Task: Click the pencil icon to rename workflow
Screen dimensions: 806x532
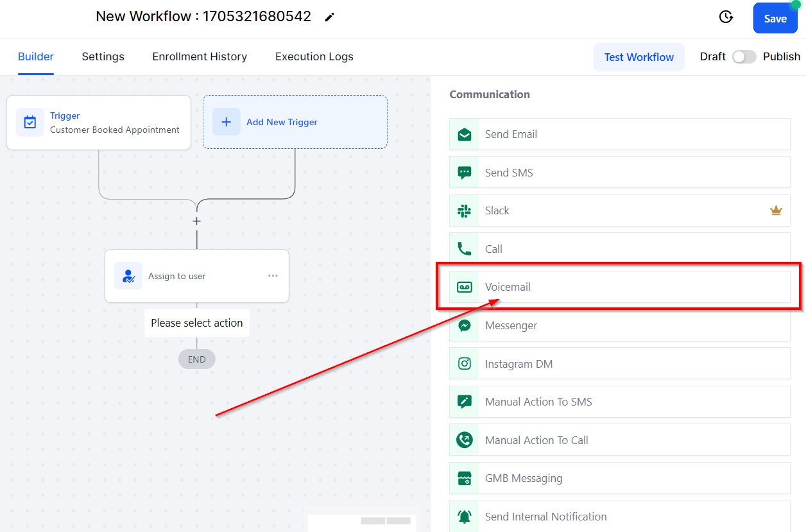Action: [330, 17]
